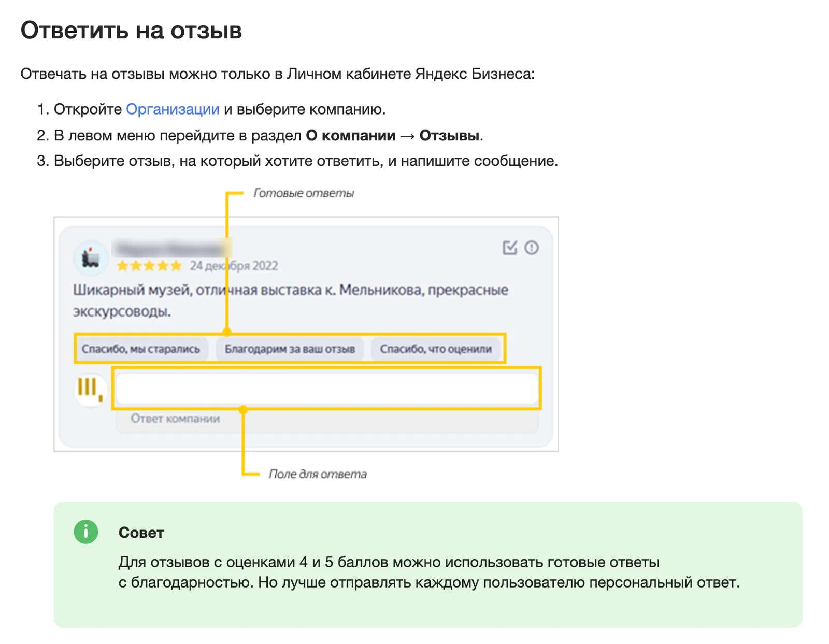Click the checkmark icon on the review card
Image resolution: width=829 pixels, height=644 pixels.
(510, 248)
